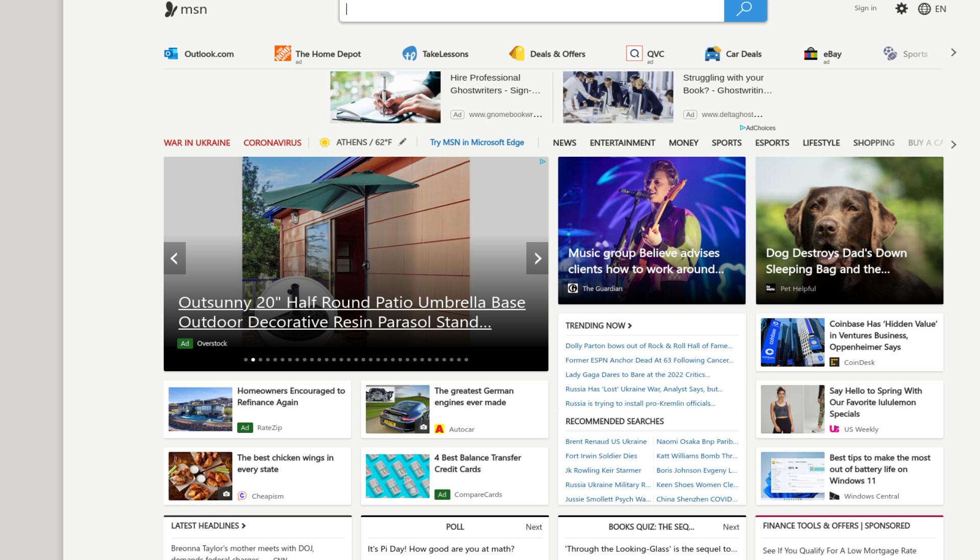Click the MSN butterfly logo
The width and height of the screenshot is (980, 560).
coord(170,9)
